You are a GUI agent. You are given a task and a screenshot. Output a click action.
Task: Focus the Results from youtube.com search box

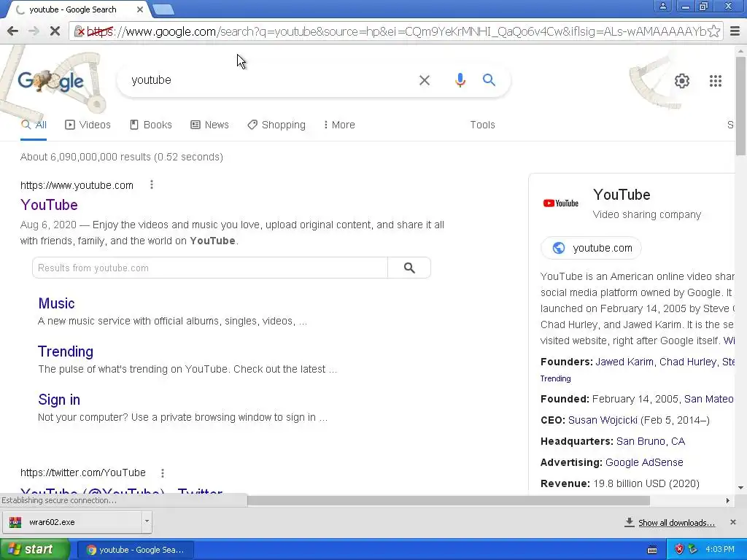tap(210, 268)
